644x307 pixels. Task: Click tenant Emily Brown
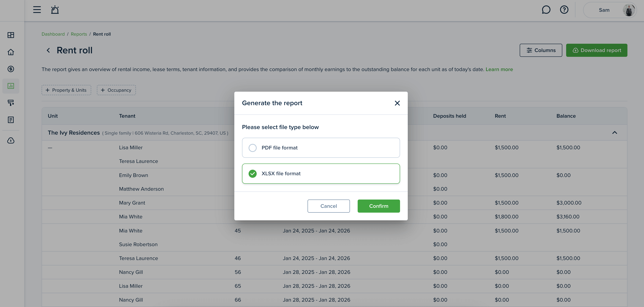(x=133, y=175)
